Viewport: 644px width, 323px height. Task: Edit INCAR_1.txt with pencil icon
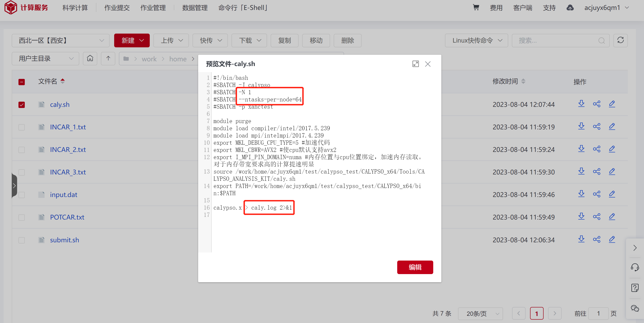pos(612,126)
